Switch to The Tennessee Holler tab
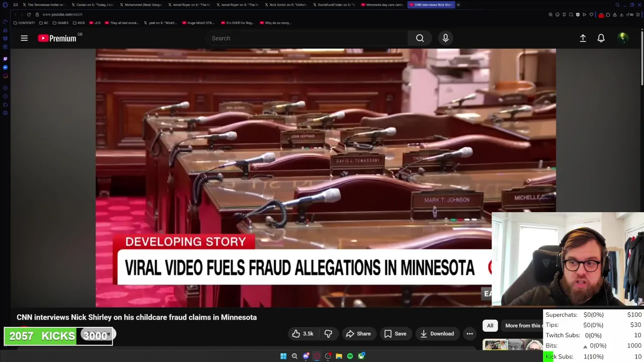Image resolution: width=644 pixels, height=362 pixels. [44, 5]
